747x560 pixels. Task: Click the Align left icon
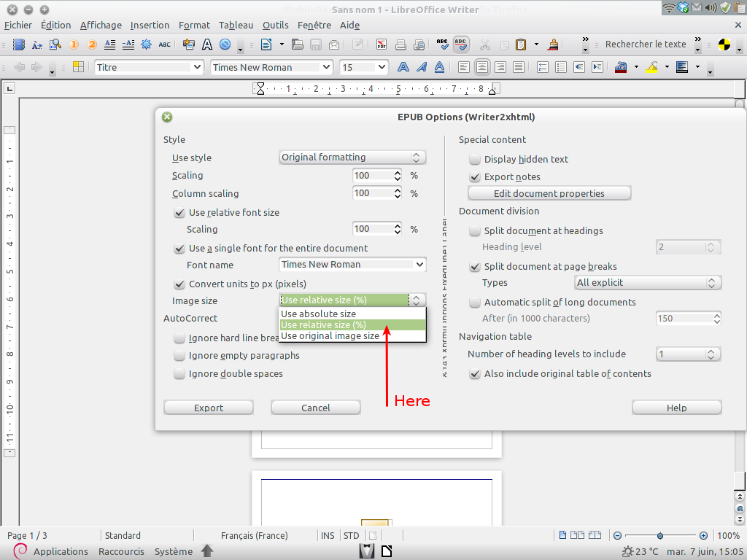pos(463,67)
